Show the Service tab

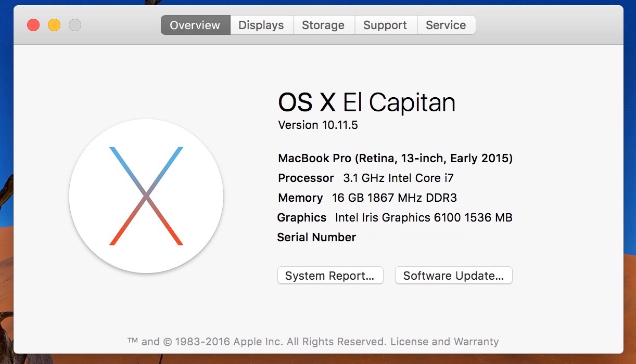click(446, 25)
